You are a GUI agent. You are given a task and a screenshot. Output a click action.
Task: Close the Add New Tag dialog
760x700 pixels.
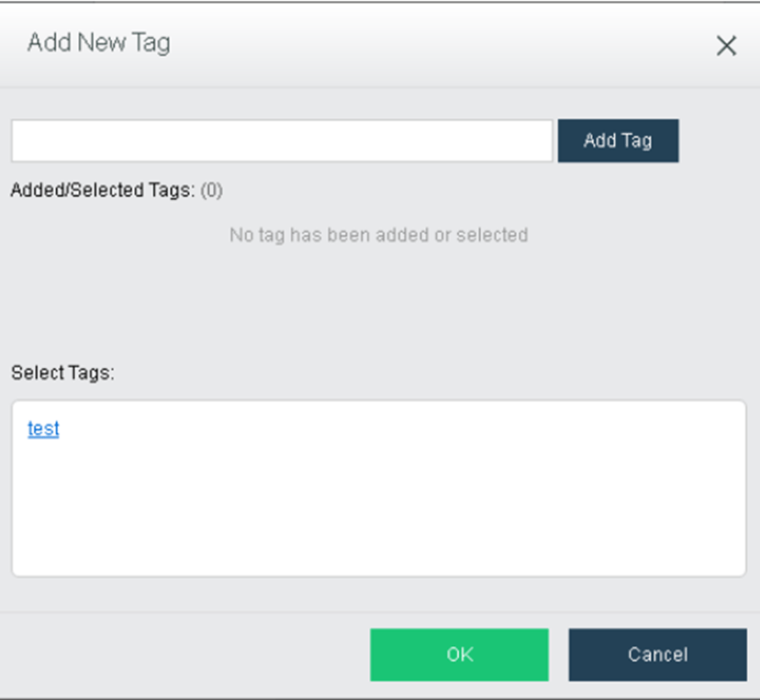726,46
